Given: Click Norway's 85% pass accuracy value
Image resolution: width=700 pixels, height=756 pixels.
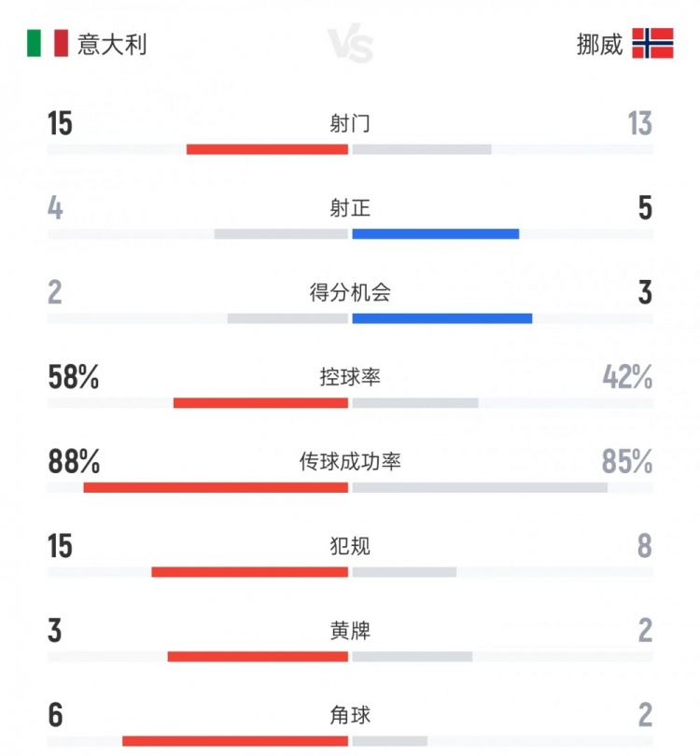Looking at the screenshot, I should click(627, 461).
